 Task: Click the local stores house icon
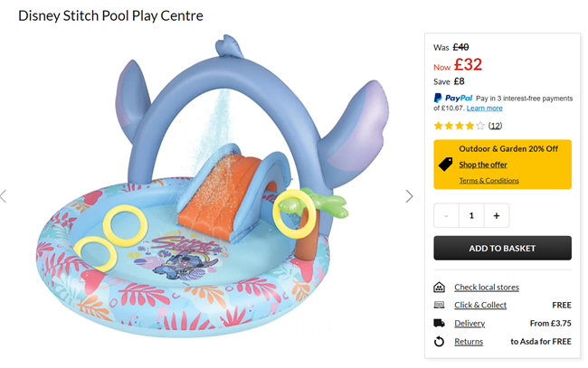[x=440, y=288]
